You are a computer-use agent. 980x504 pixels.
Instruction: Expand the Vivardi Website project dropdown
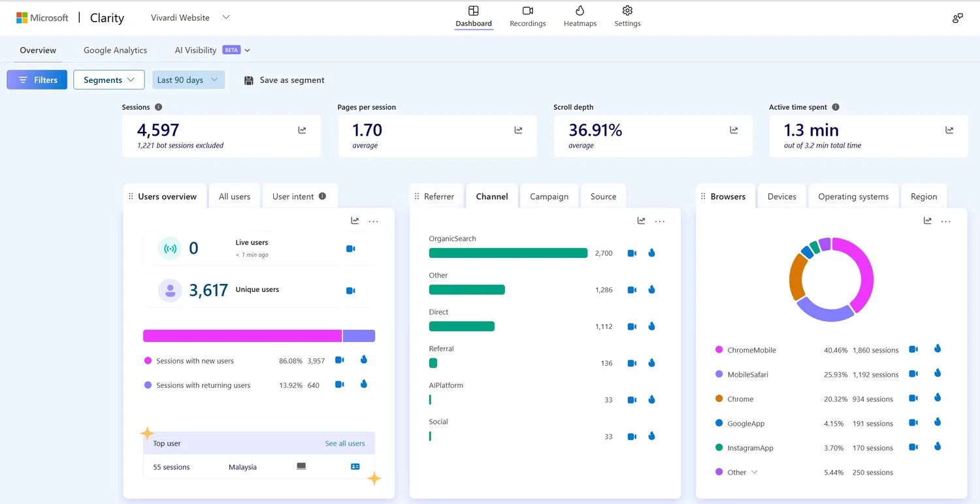pos(226,18)
